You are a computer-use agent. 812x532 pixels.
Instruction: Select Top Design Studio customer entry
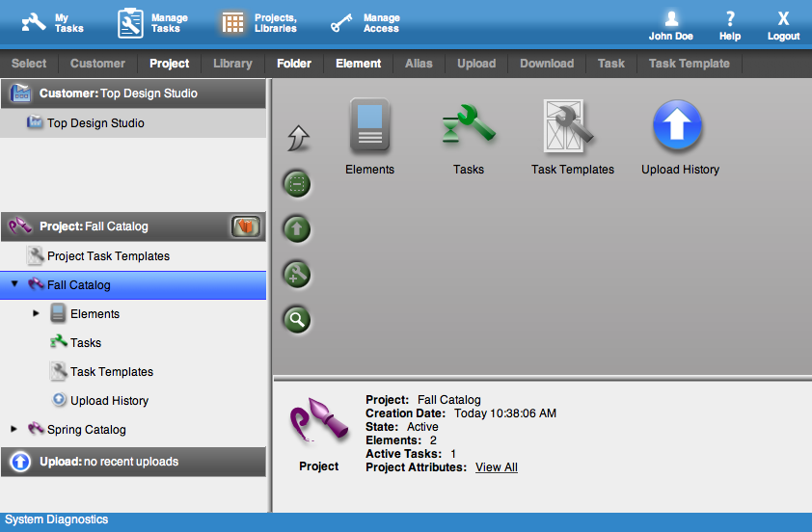pyautogui.click(x=95, y=123)
